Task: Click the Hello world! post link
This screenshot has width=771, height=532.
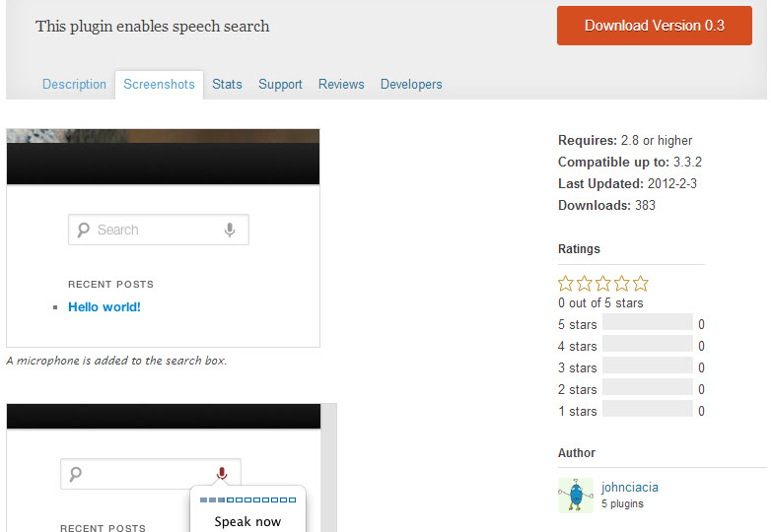Action: (105, 307)
